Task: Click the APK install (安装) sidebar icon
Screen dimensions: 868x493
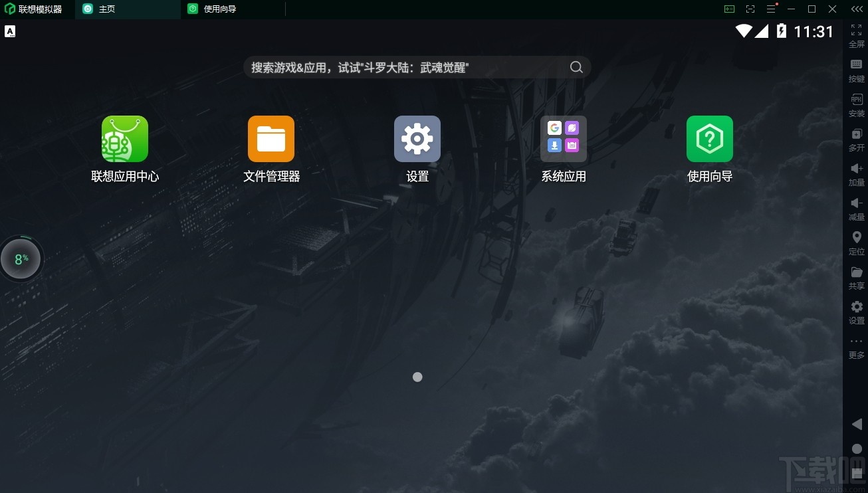Action: coord(856,105)
